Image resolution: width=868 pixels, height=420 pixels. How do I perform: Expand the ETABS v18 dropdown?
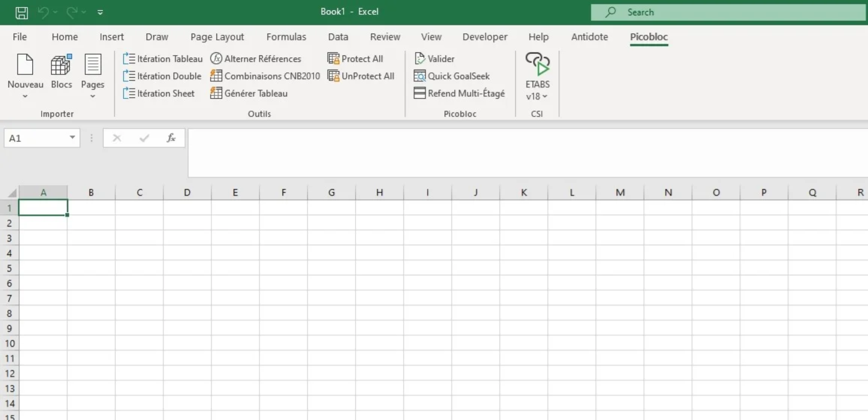[545, 96]
